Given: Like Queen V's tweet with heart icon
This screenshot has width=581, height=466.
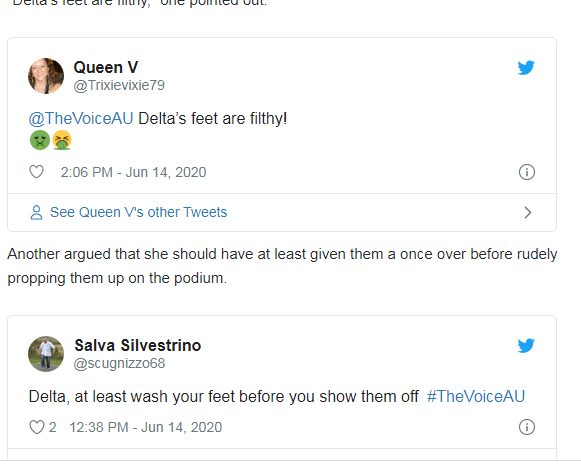Looking at the screenshot, I should pos(36,172).
